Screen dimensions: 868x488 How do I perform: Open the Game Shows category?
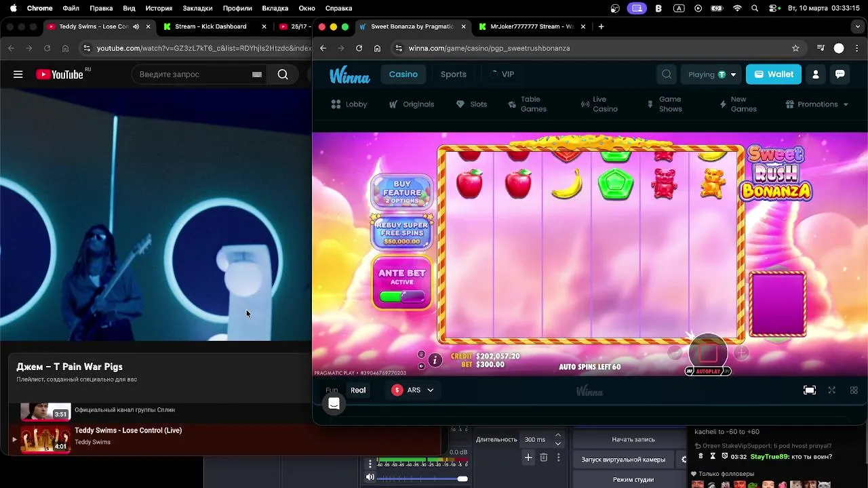click(666, 104)
